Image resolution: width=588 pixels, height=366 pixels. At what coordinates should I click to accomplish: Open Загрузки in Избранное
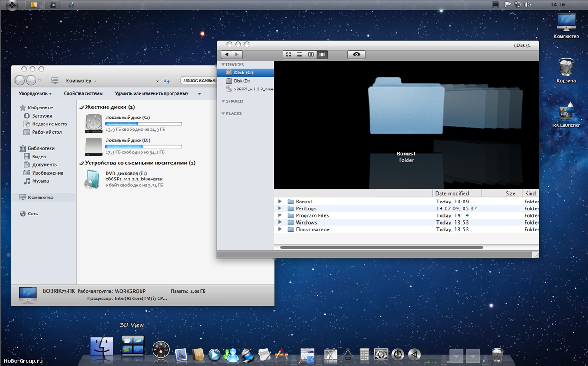(x=38, y=116)
